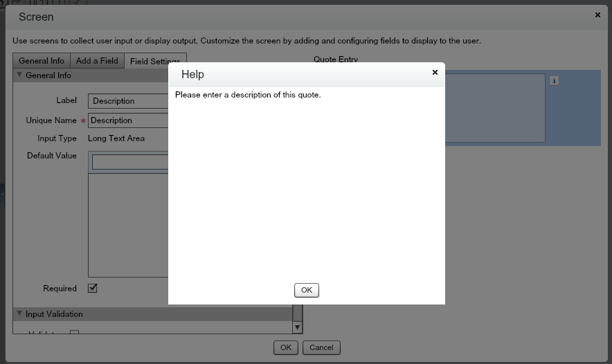612x364 pixels.
Task: Close the Help dialog with the X
Action: pyautogui.click(x=435, y=72)
